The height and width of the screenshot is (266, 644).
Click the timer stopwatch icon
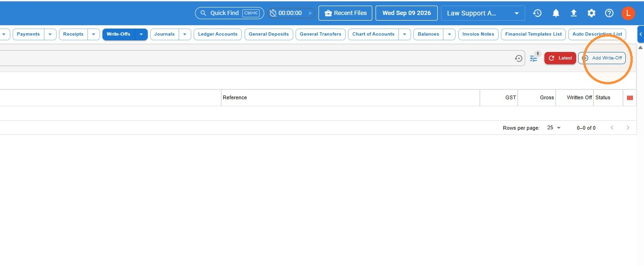tap(273, 13)
